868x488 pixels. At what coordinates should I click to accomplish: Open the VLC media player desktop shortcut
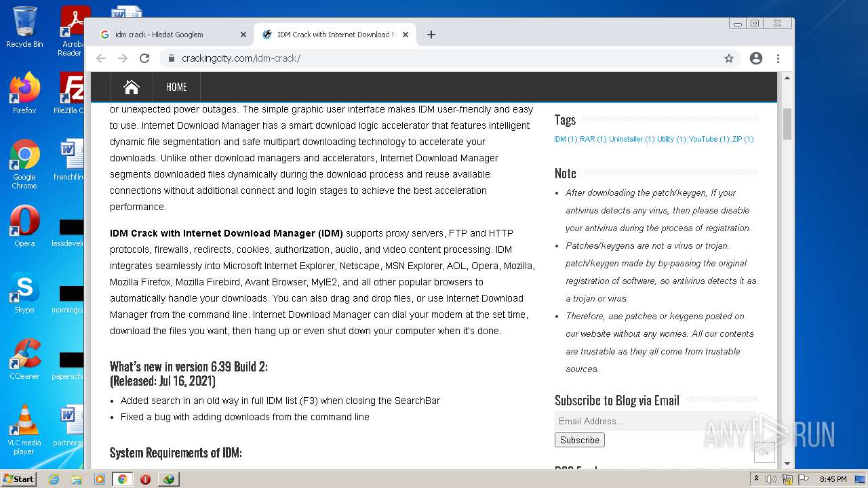point(24,430)
